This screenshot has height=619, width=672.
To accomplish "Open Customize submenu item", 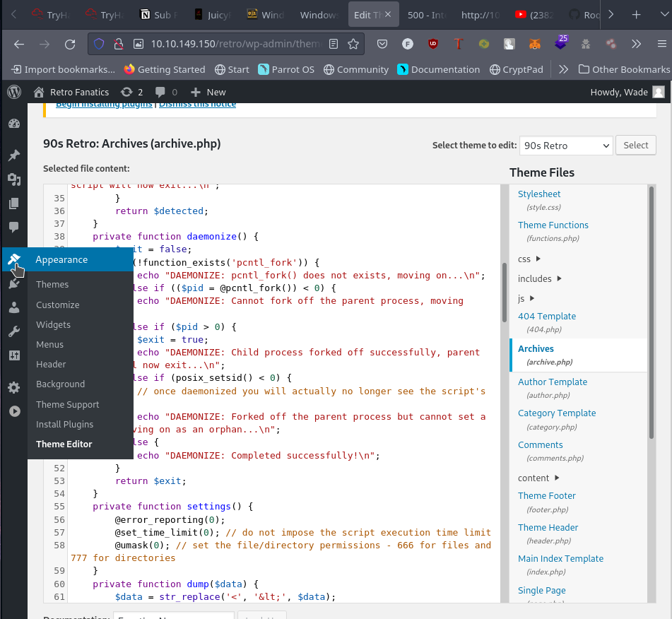I will pyautogui.click(x=58, y=305).
